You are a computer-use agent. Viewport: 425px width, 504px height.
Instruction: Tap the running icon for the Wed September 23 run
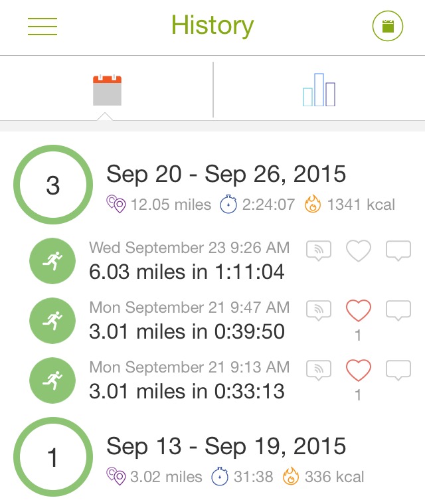[52, 260]
